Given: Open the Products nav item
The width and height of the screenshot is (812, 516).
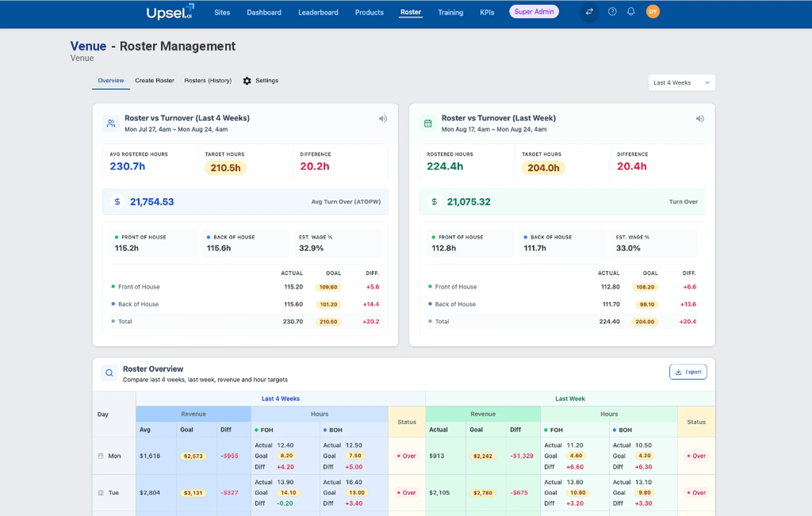Looking at the screenshot, I should point(369,12).
